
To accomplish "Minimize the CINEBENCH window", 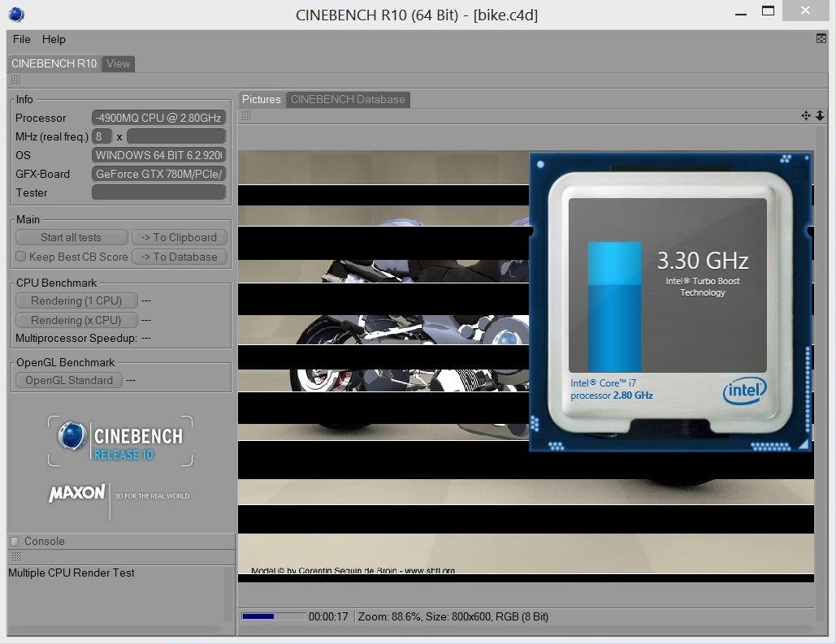I will (x=741, y=14).
